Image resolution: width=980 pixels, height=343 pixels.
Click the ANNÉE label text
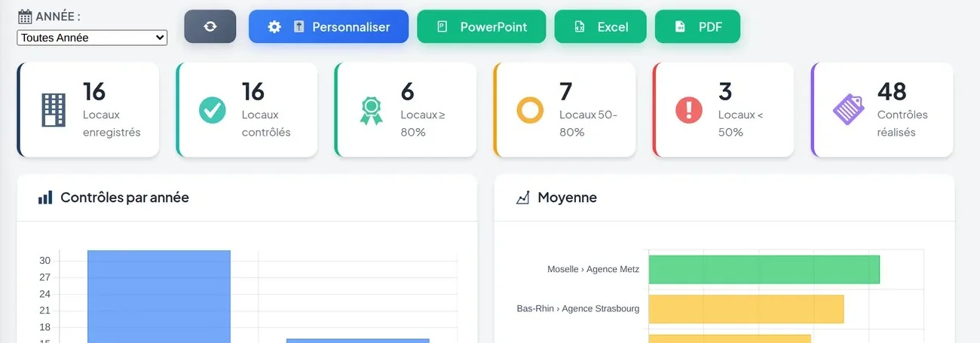click(57, 16)
